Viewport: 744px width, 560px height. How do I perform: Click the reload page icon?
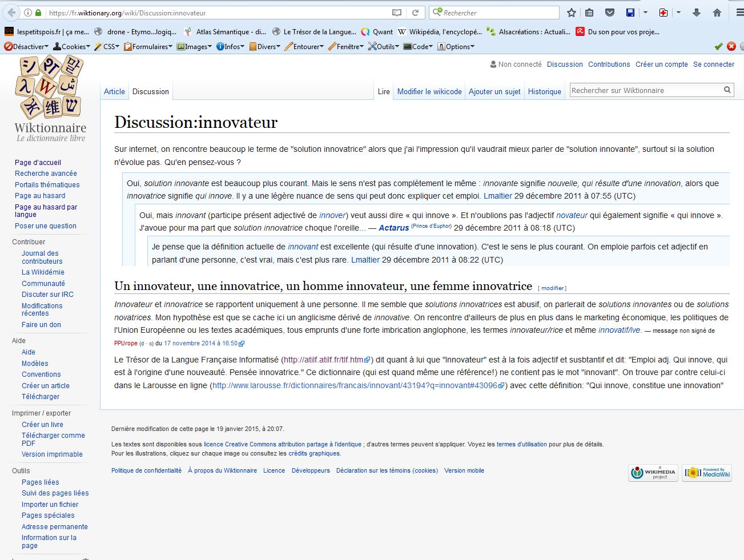[416, 13]
